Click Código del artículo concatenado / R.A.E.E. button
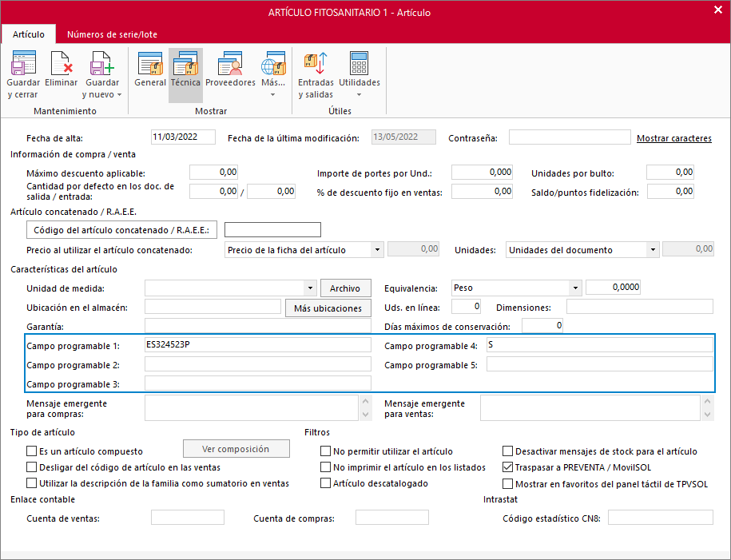This screenshot has height=560, width=731. point(121,230)
